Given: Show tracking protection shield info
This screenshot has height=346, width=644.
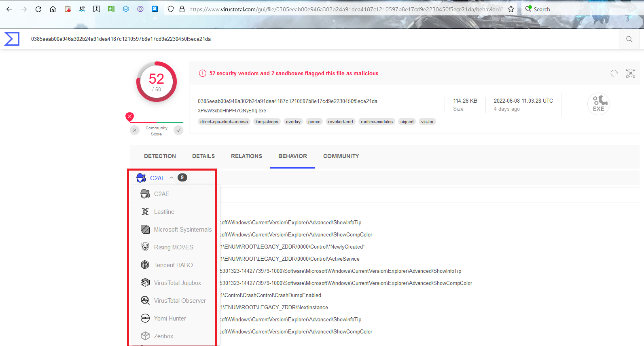Looking at the screenshot, I should (x=171, y=9).
